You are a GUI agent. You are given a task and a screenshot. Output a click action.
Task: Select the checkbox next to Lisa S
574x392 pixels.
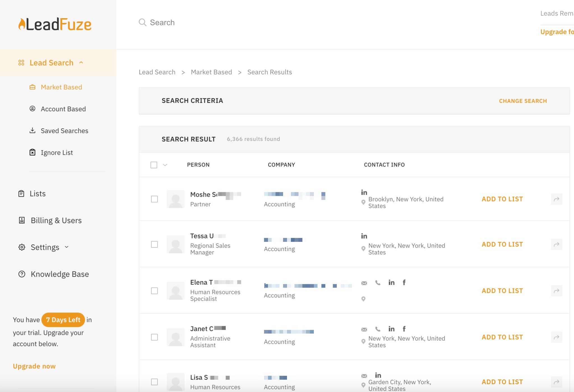(154, 382)
